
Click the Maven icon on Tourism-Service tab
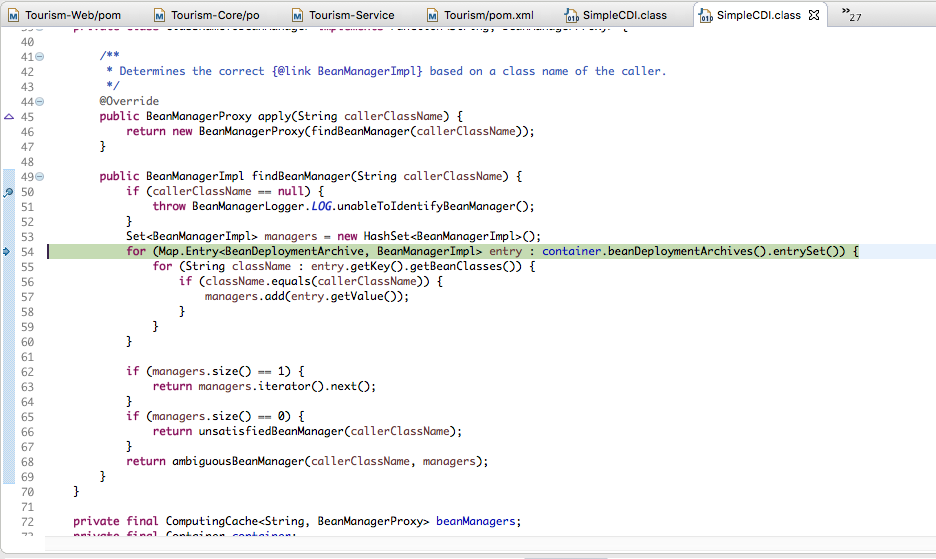[297, 15]
